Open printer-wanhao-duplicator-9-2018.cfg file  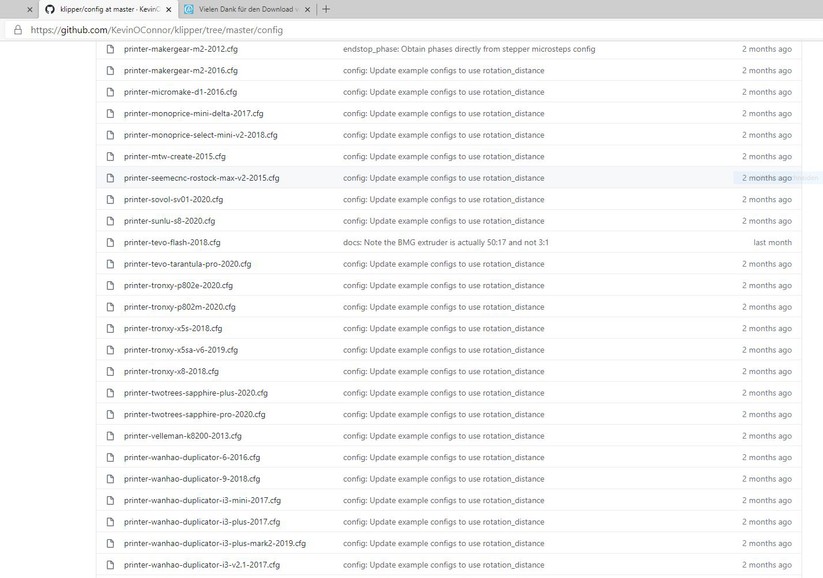click(x=192, y=479)
